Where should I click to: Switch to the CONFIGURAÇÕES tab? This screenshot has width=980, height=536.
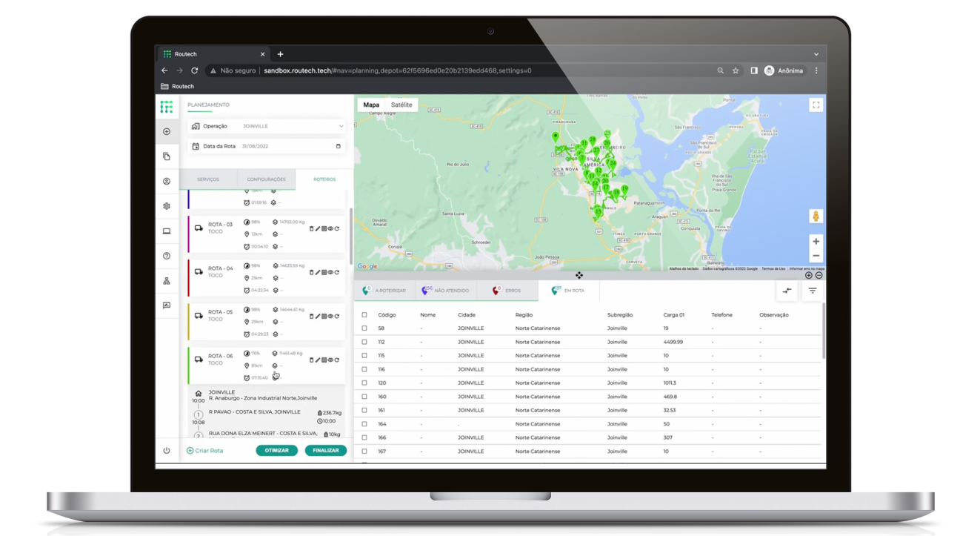point(266,179)
